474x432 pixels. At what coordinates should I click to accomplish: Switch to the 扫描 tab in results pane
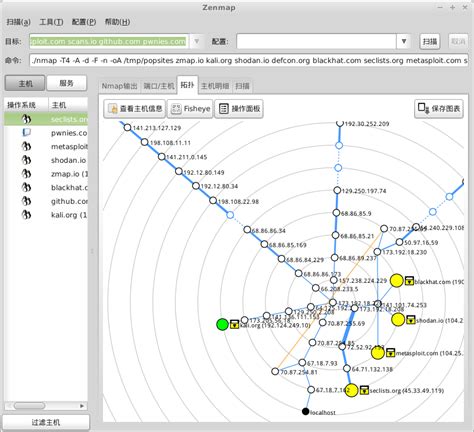(242, 86)
